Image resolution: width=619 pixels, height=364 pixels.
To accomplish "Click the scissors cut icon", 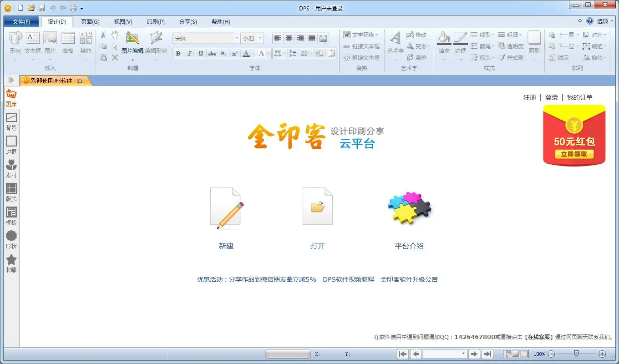I will click(103, 35).
